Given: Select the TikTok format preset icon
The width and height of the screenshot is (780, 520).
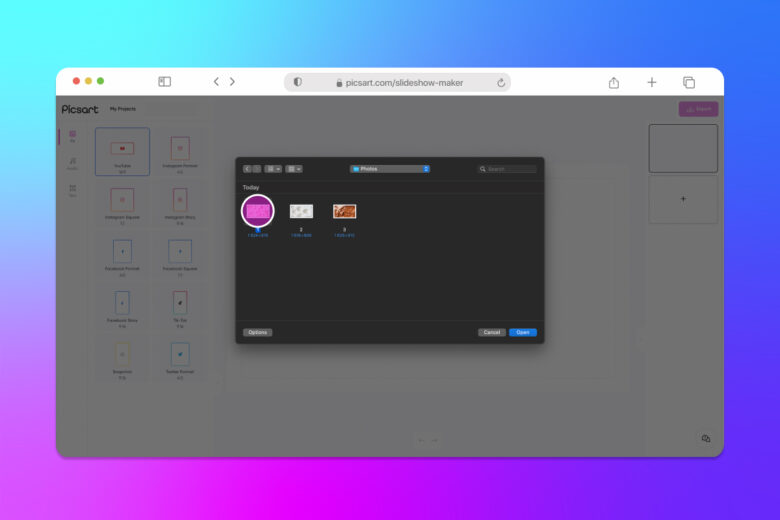Looking at the screenshot, I should [180, 303].
